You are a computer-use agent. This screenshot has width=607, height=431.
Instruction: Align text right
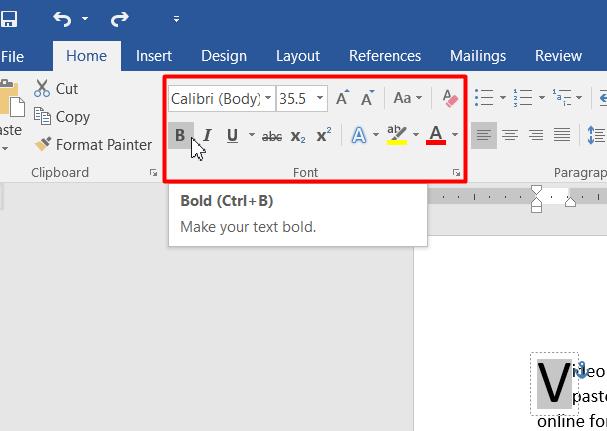(536, 136)
